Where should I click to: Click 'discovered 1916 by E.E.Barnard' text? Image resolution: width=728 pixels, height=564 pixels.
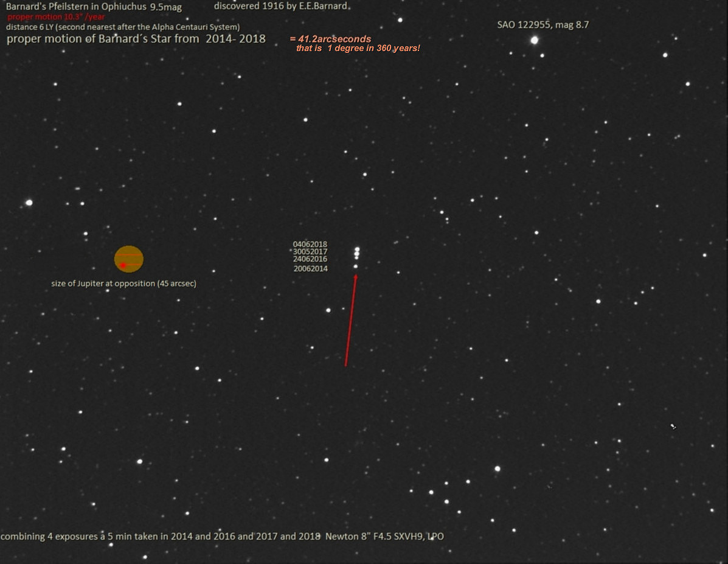pos(281,6)
